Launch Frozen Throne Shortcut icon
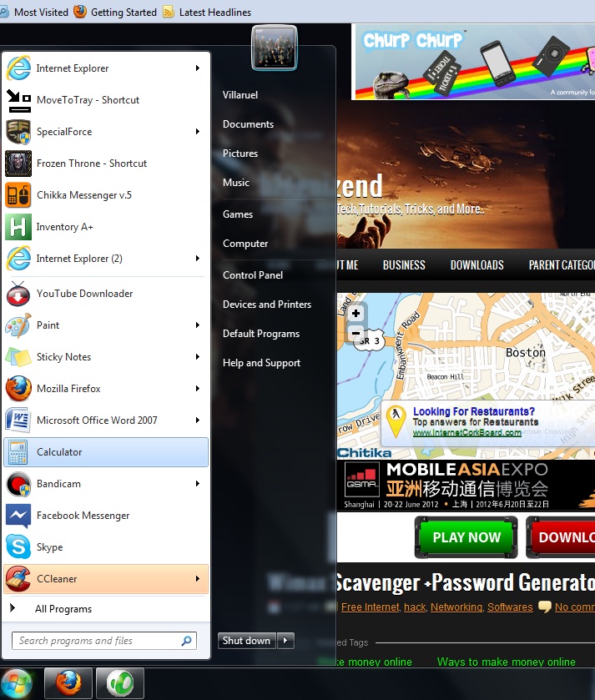Image resolution: width=595 pixels, height=700 pixels. pyautogui.click(x=18, y=164)
